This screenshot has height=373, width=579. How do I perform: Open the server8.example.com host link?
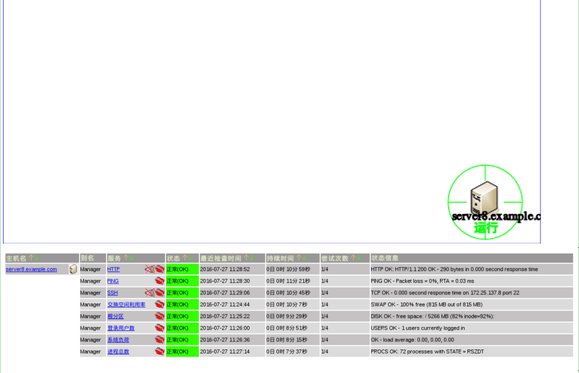31,269
